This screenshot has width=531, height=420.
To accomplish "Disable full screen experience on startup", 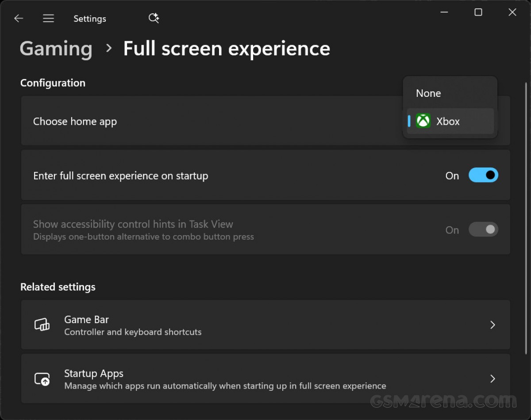I will pyautogui.click(x=483, y=175).
